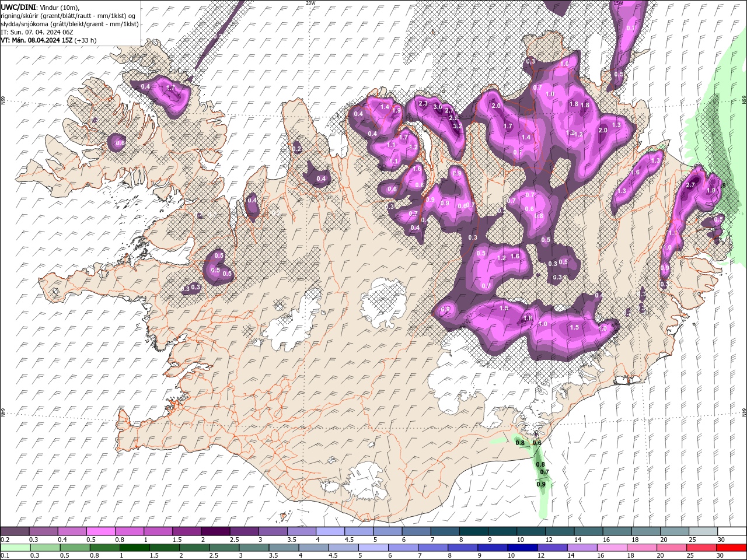Select the bright red rain swatch starting at 30

pyautogui.click(x=732, y=548)
